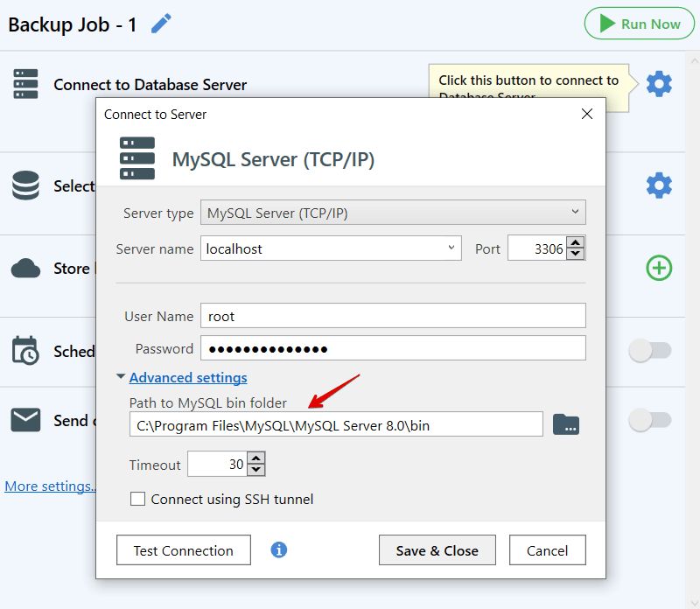Viewport: 700px width, 609px height.
Task: Decrease the Port value with down arrow
Action: (576, 254)
